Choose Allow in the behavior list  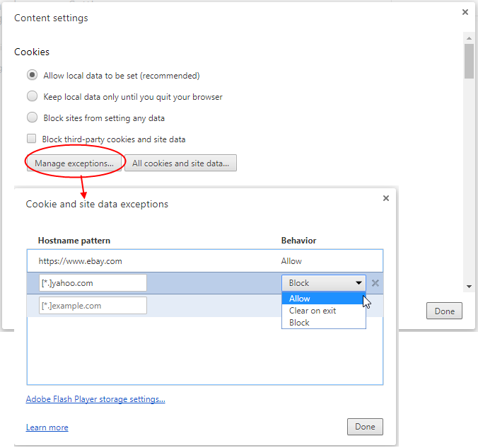coord(323,298)
